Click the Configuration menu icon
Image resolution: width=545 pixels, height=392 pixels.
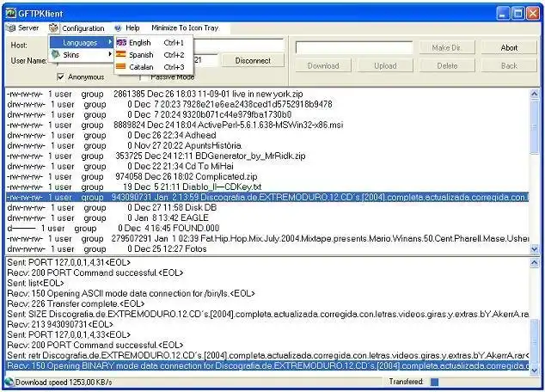point(53,28)
